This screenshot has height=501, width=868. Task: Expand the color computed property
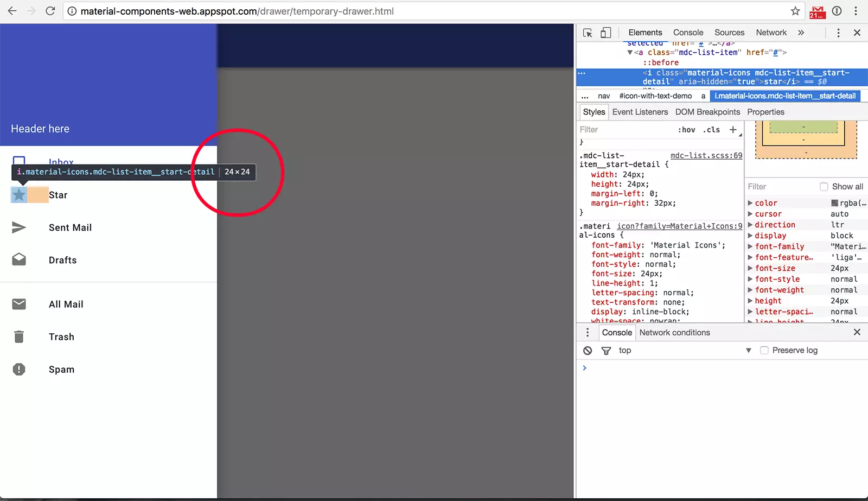point(750,203)
